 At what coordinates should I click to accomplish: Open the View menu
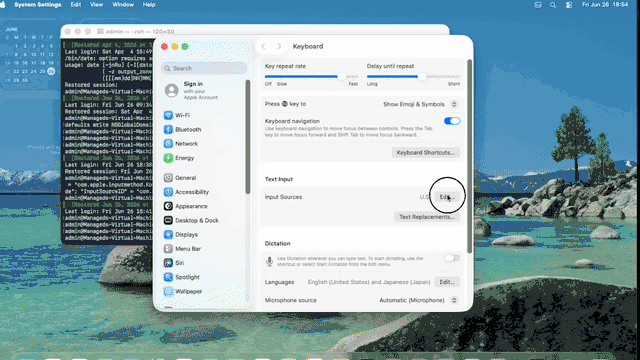(96, 5)
